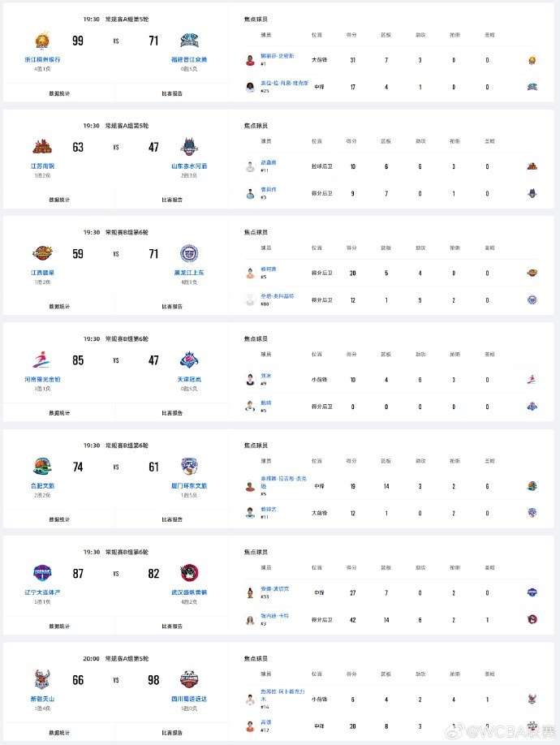Click the 浙江稠州银行 team logo
Screen dimensions: 560x745
pos(42,41)
